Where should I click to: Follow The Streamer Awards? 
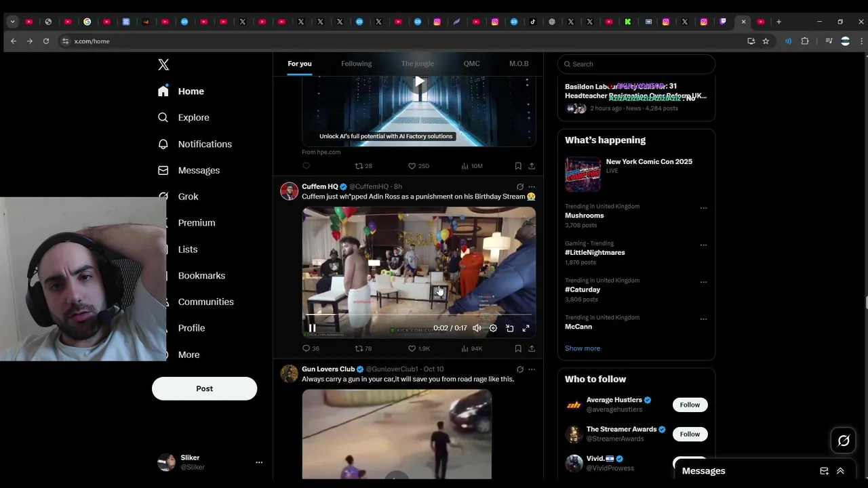pos(690,434)
